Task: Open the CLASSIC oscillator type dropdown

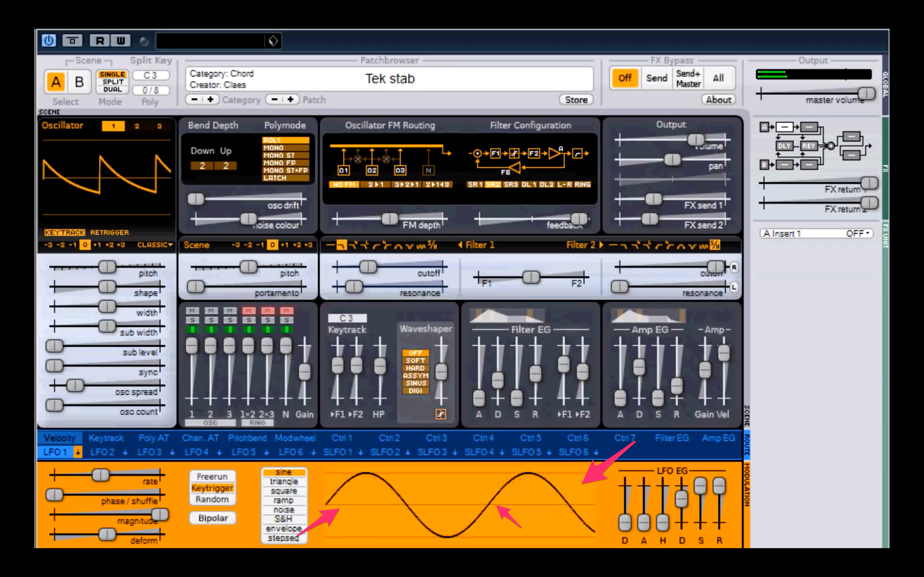Action: pos(155,245)
